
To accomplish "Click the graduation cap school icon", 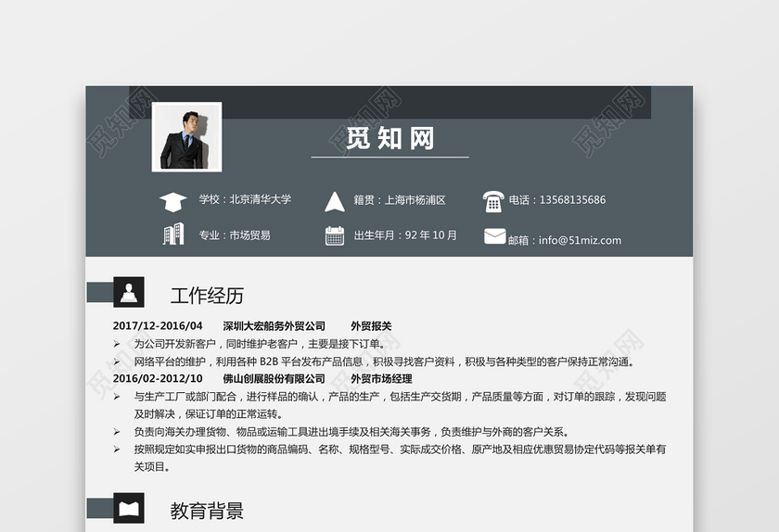I will [x=172, y=202].
